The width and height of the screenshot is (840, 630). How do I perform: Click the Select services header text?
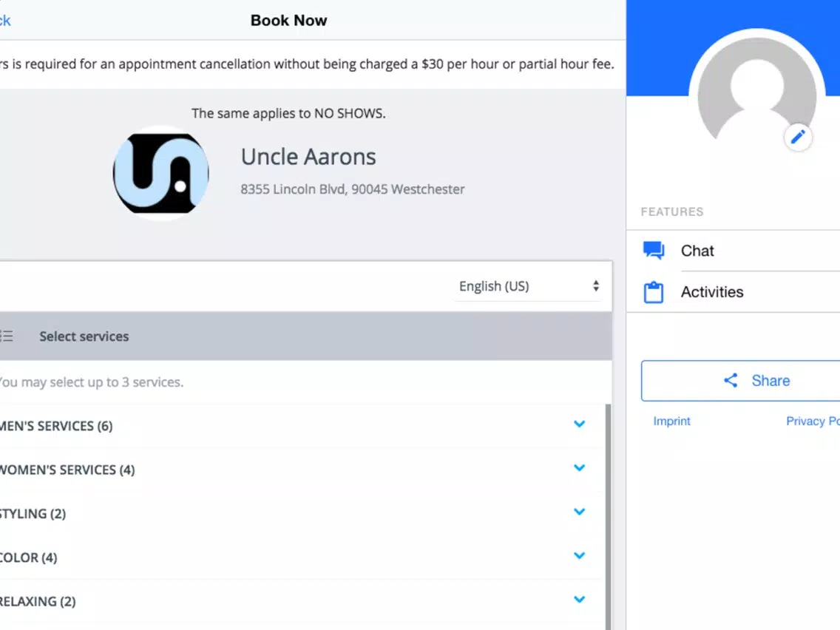(84, 336)
